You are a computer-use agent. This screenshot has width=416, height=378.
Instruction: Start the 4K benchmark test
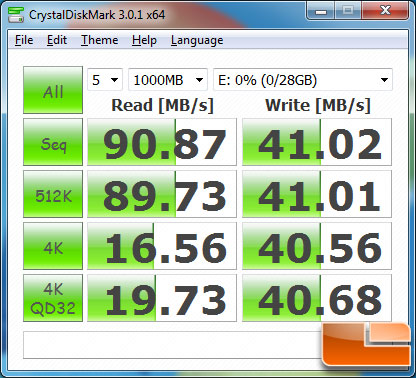pyautogui.click(x=53, y=246)
